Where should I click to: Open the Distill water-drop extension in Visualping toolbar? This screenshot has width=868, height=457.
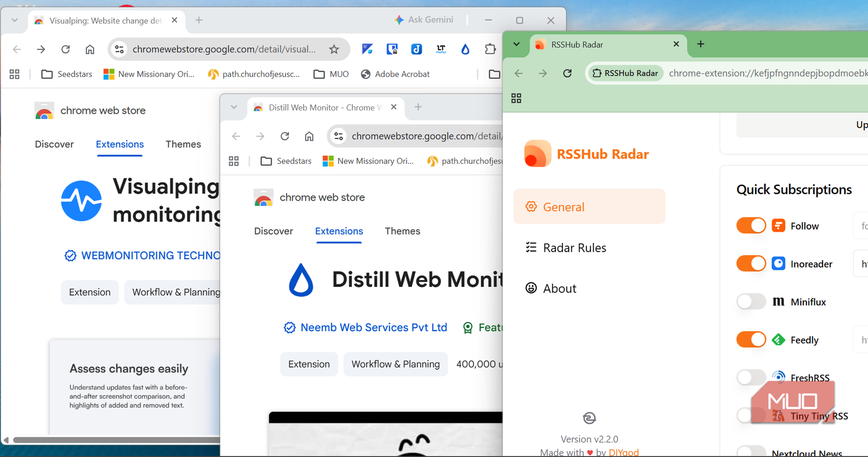click(x=465, y=49)
